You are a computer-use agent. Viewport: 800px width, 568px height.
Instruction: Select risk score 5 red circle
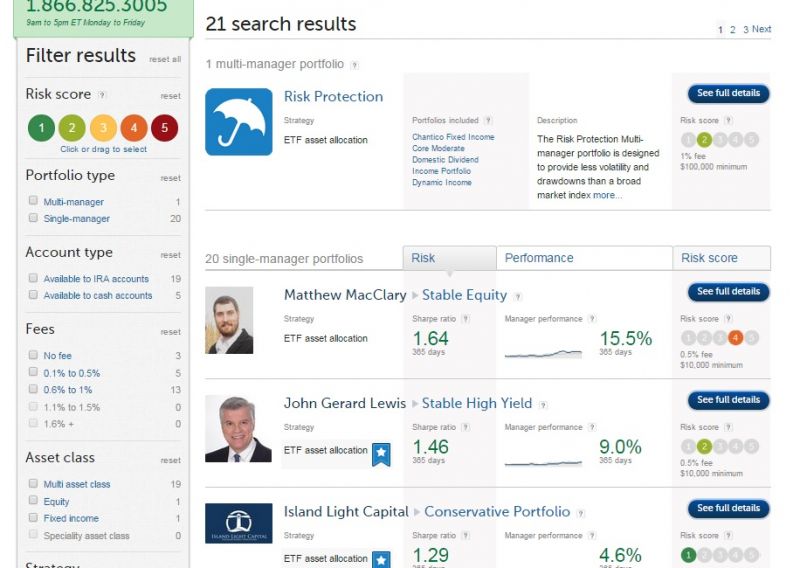click(x=164, y=127)
